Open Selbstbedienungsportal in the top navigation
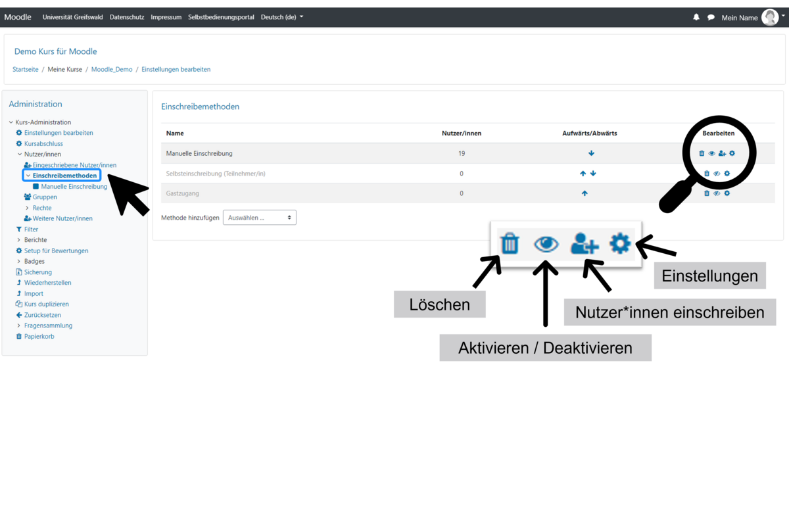 pos(221,17)
